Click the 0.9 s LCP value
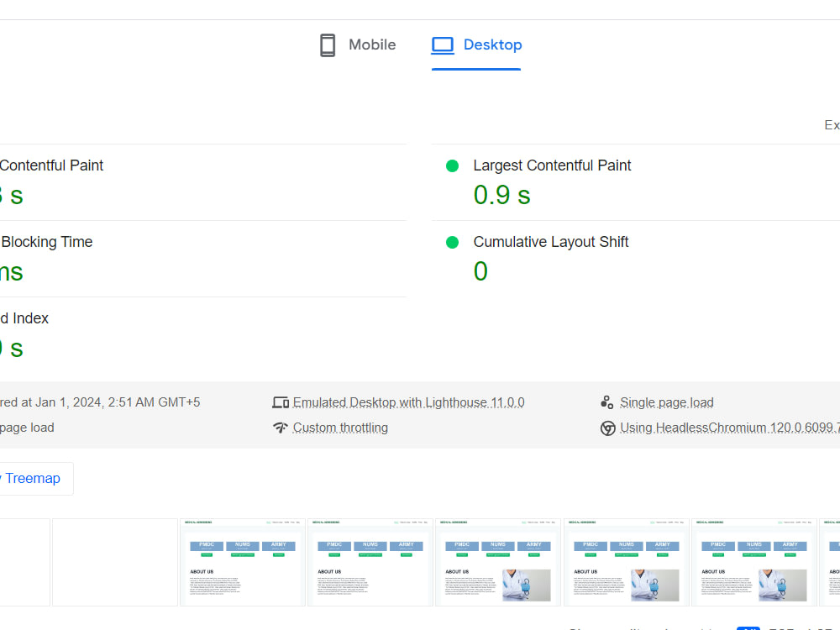This screenshot has height=630, width=840. pos(501,195)
